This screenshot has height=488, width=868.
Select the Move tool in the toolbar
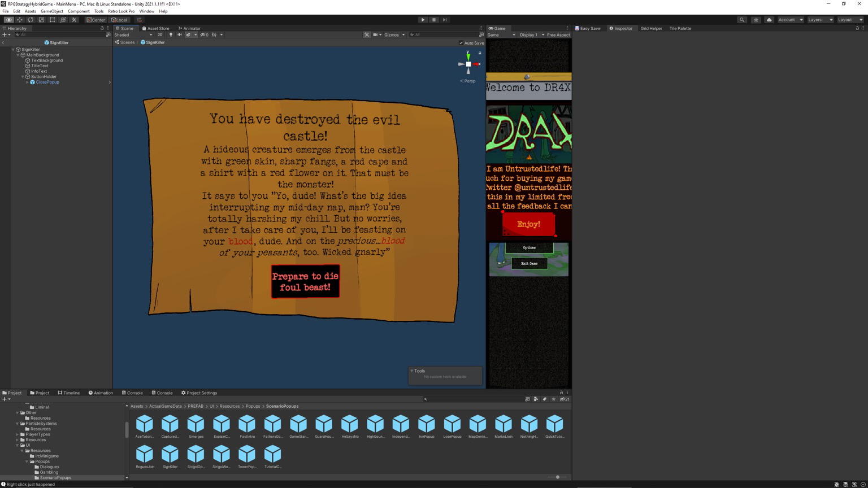[20, 20]
